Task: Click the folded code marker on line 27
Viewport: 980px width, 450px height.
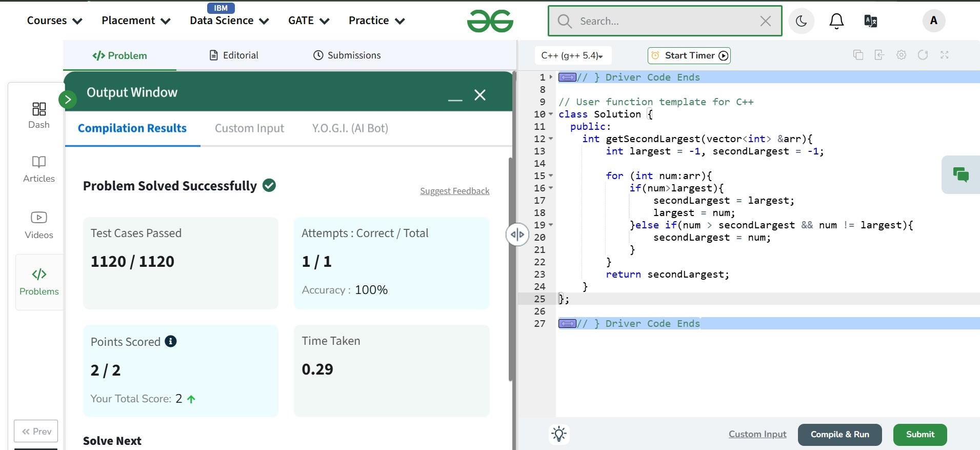Action: coord(567,324)
